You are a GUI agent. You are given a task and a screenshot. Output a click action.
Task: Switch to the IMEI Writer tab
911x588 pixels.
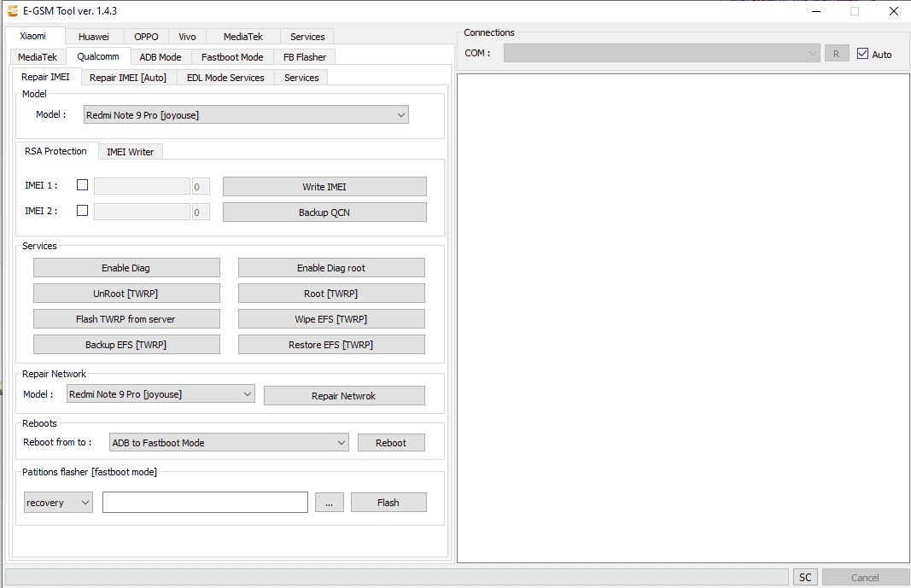(130, 152)
